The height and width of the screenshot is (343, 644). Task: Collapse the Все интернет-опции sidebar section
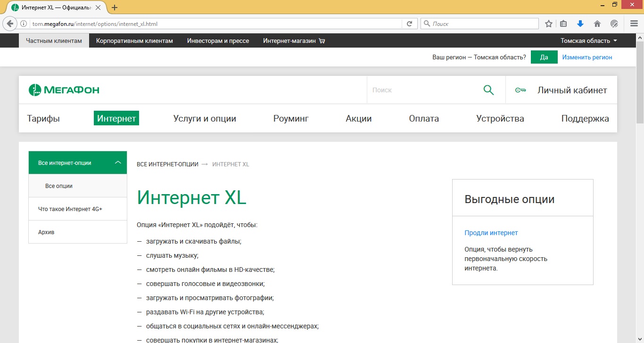tap(118, 163)
